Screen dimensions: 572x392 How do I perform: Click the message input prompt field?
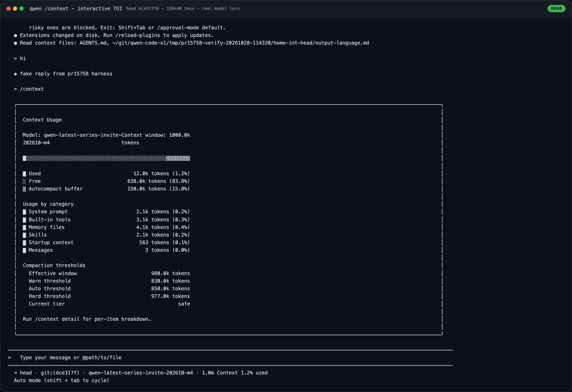coord(230,358)
